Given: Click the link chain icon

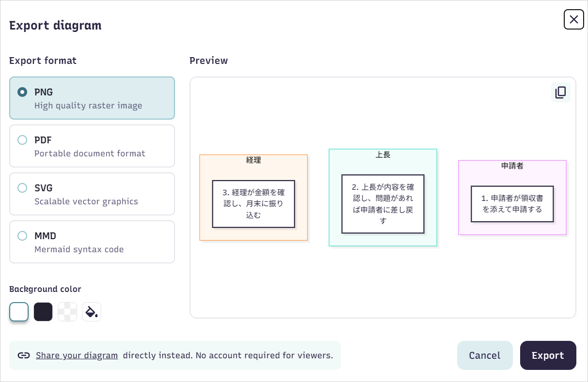Looking at the screenshot, I should [x=24, y=355].
